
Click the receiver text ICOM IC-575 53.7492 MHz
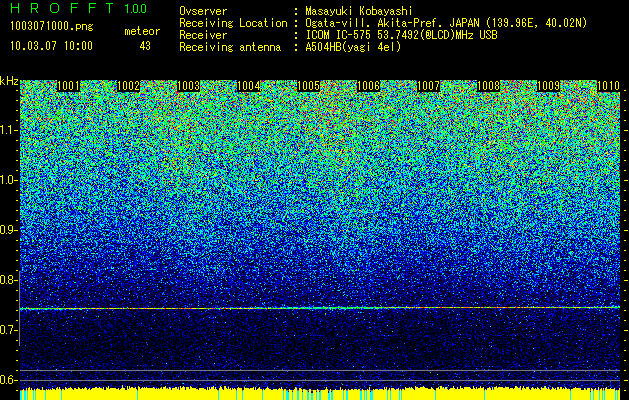pyautogui.click(x=401, y=35)
